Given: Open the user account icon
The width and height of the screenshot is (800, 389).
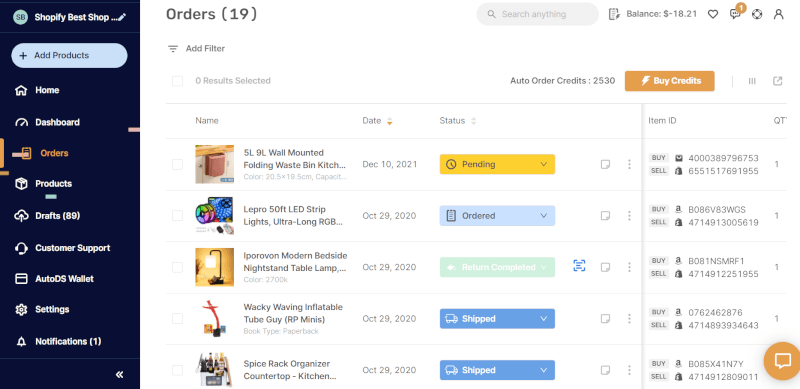Looking at the screenshot, I should [x=778, y=14].
